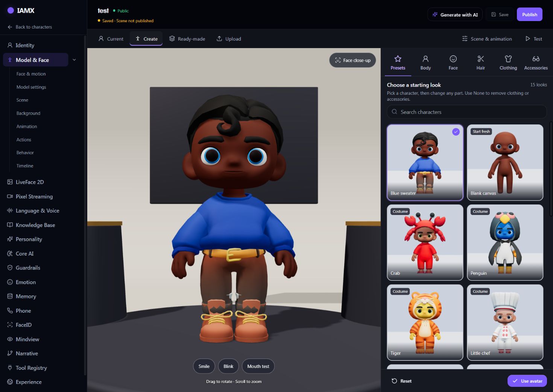This screenshot has width=553, height=392.
Task: Click the Personality sparkle icon
Action: click(x=10, y=239)
